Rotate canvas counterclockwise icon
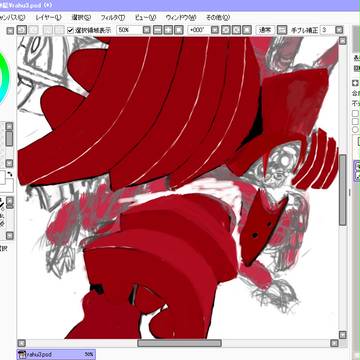Image resolution: width=360 pixels, height=360 pixels. click(226, 30)
